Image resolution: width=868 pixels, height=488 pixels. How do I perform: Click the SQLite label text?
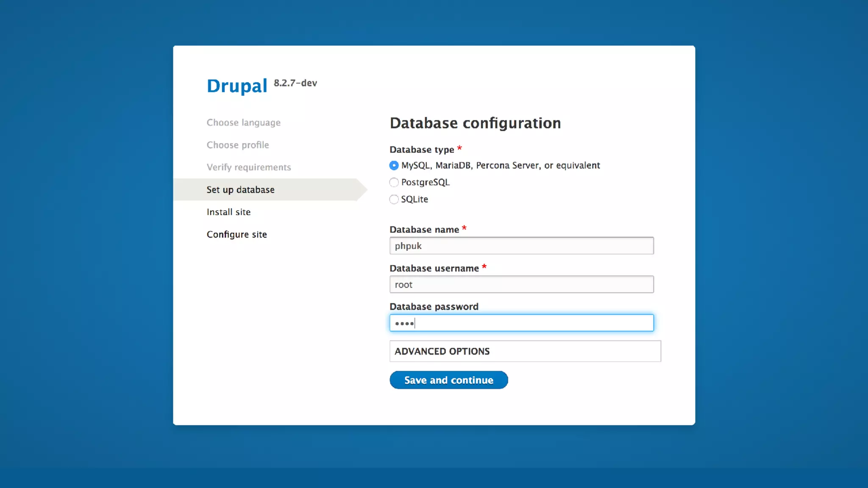click(415, 199)
